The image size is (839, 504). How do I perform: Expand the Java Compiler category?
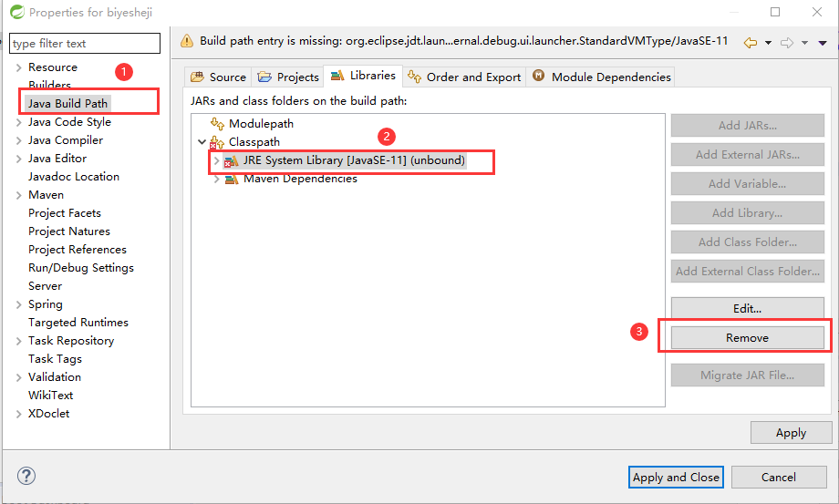point(19,140)
